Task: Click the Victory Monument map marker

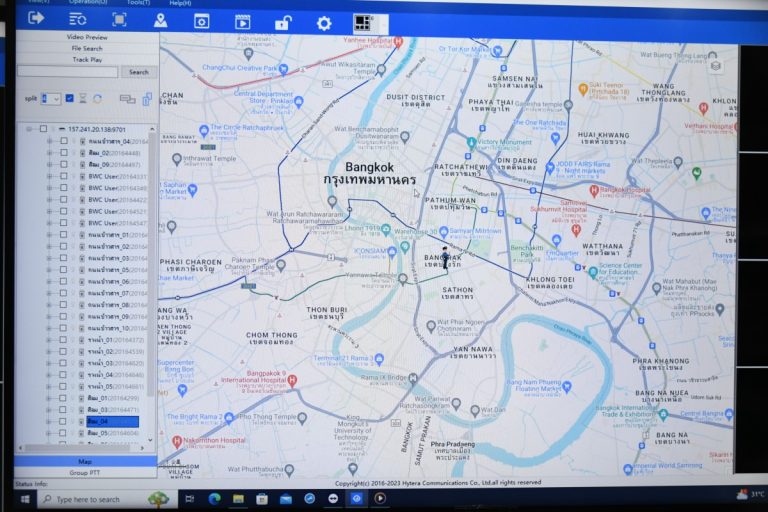Action: (471, 143)
